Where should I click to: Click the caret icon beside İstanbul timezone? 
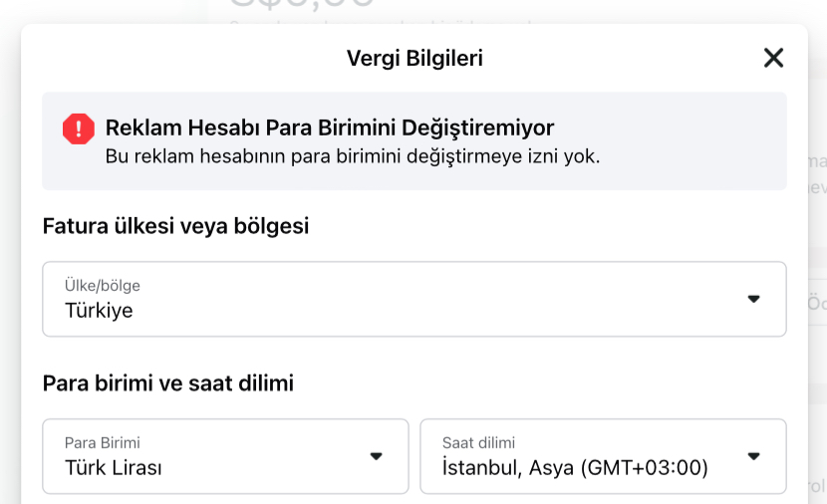point(753,456)
